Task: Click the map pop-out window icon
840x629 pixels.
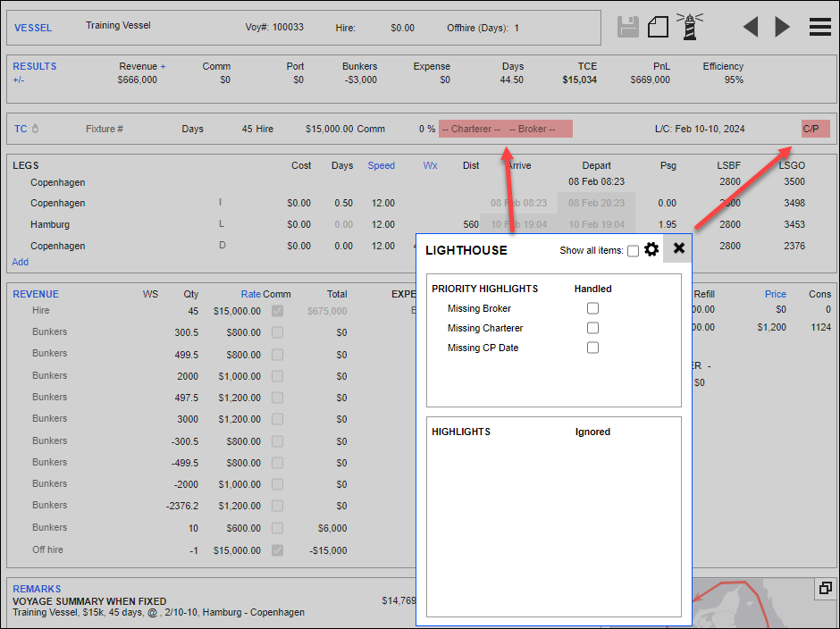Action: [x=825, y=588]
